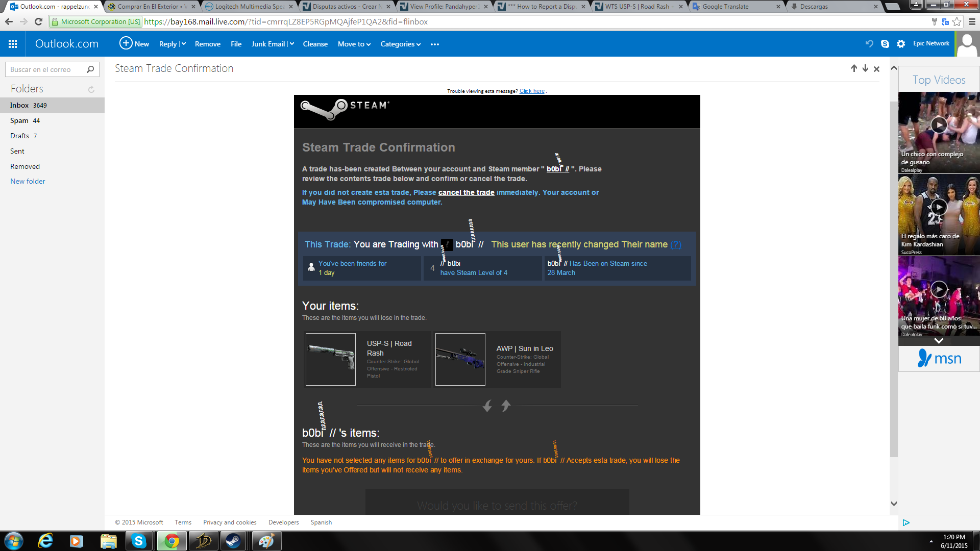980x551 pixels.
Task: Play the 'Una mujer de 60 años' video
Action: click(939, 289)
